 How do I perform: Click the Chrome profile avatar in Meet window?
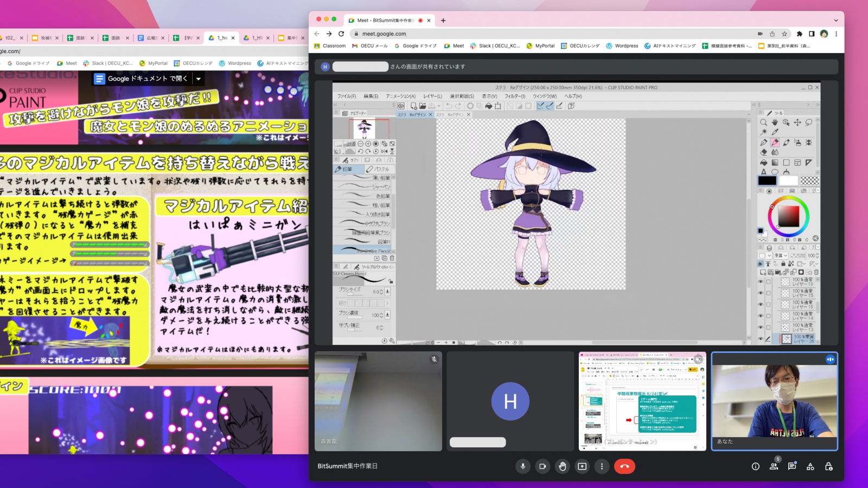(x=824, y=34)
